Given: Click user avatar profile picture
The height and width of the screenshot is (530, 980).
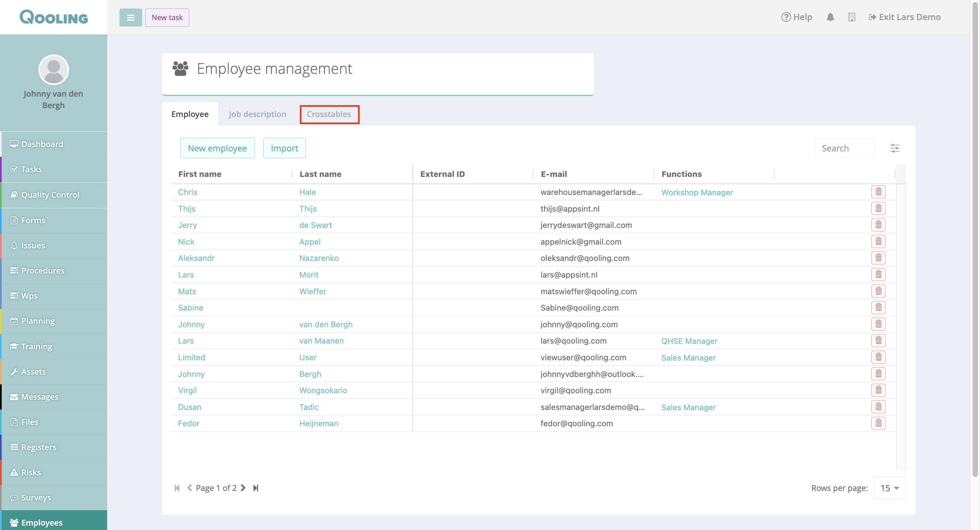Looking at the screenshot, I should tap(54, 70).
